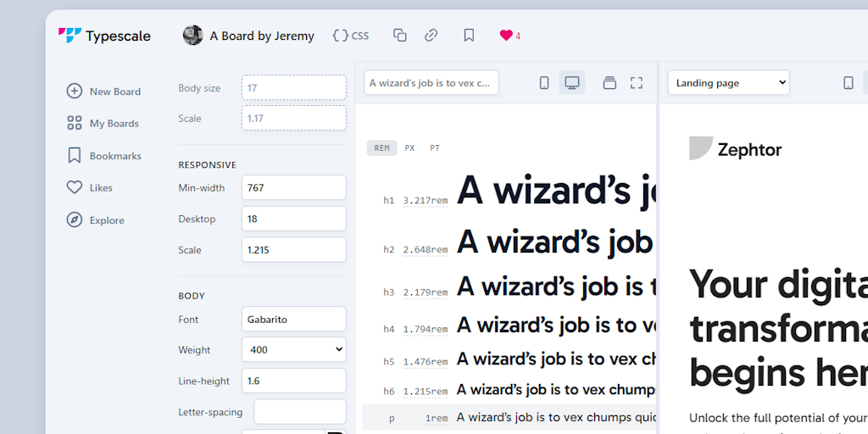
Task: Edit the Line-height field 1.6
Action: pos(294,381)
